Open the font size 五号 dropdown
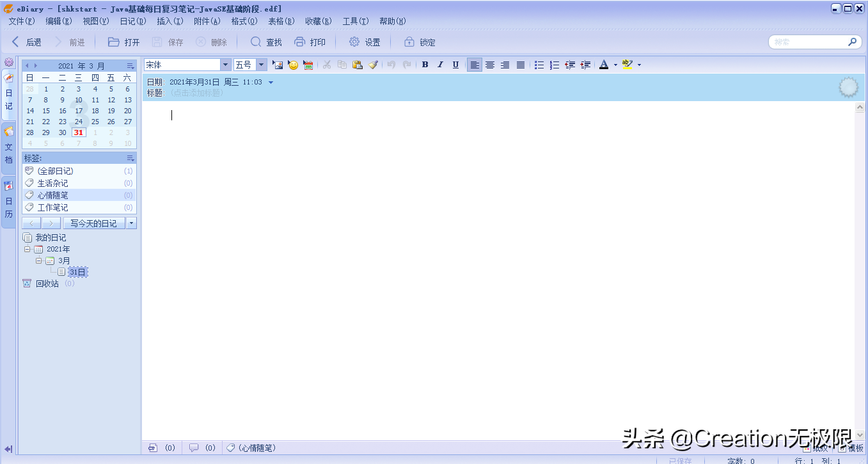 [x=260, y=64]
